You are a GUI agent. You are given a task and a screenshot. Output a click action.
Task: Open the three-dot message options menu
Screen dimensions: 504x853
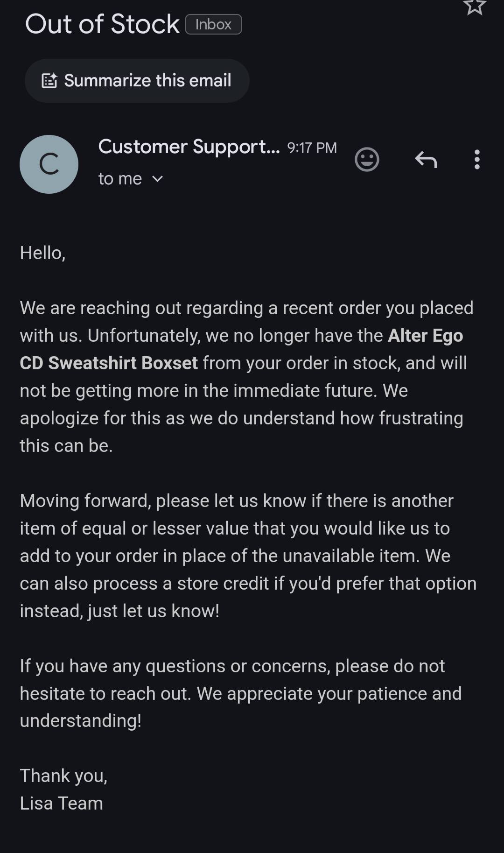click(x=477, y=160)
